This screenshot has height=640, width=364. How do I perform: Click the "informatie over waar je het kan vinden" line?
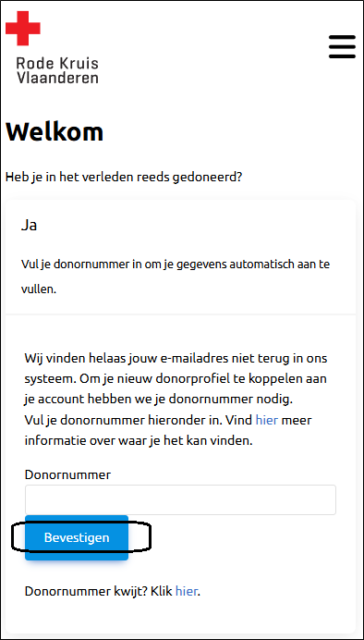(x=139, y=441)
